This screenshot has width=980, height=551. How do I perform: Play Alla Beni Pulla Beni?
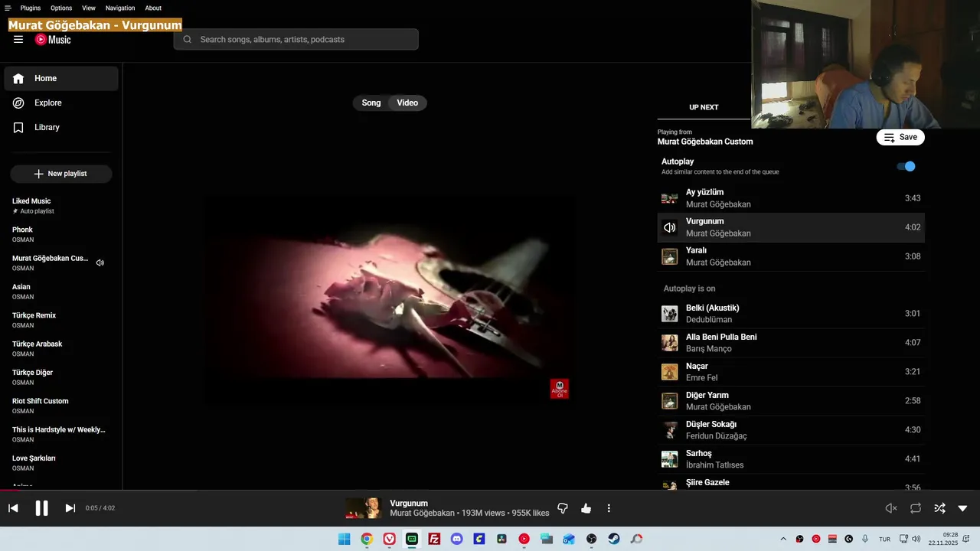[791, 343]
